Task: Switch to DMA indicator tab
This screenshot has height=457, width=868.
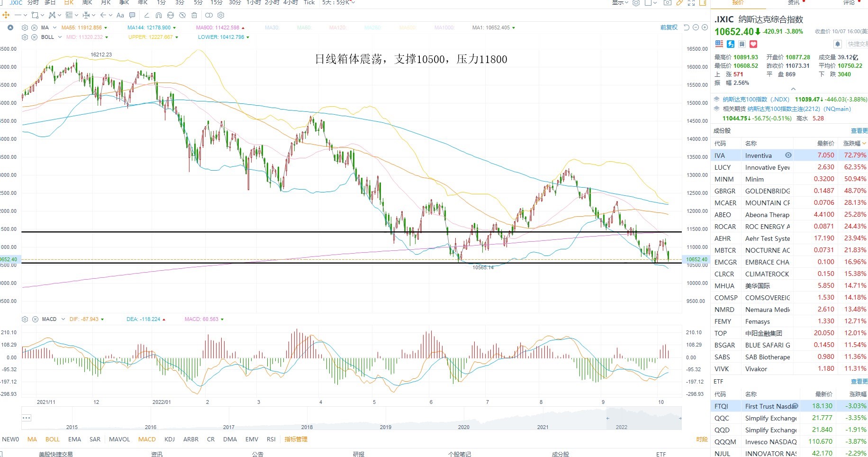Action: tap(230, 439)
